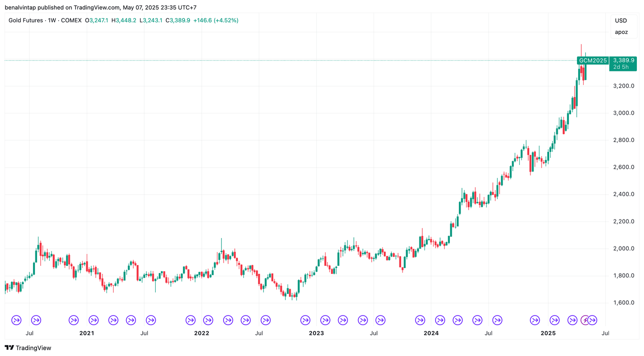Select rollover marker just right of 2022 label
Image resolution: width=644 pixels, height=356 pixels.
coord(208,320)
